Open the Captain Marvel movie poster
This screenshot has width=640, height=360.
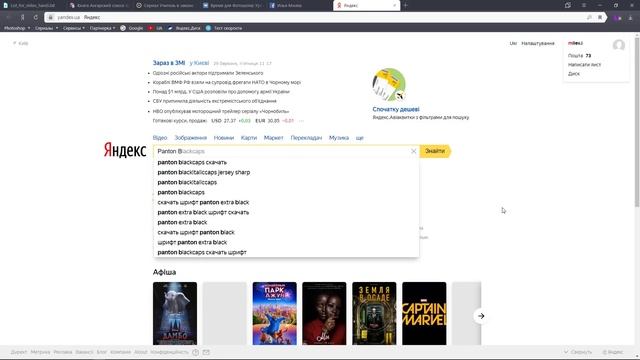tap(424, 313)
